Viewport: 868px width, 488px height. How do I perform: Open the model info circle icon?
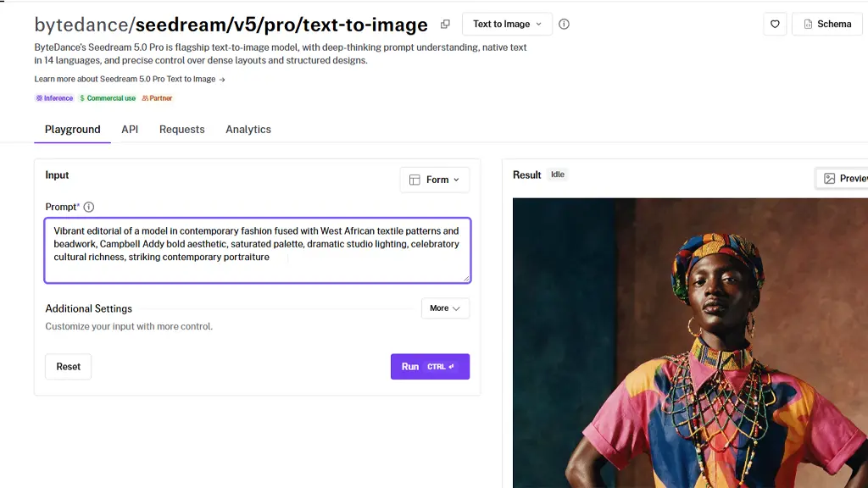[564, 25]
